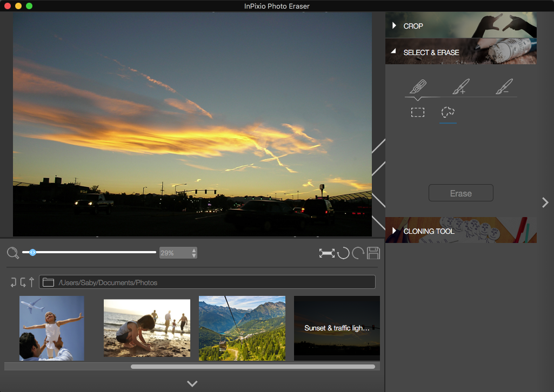Choose the rectangular selection tool
The width and height of the screenshot is (554, 392).
click(418, 112)
